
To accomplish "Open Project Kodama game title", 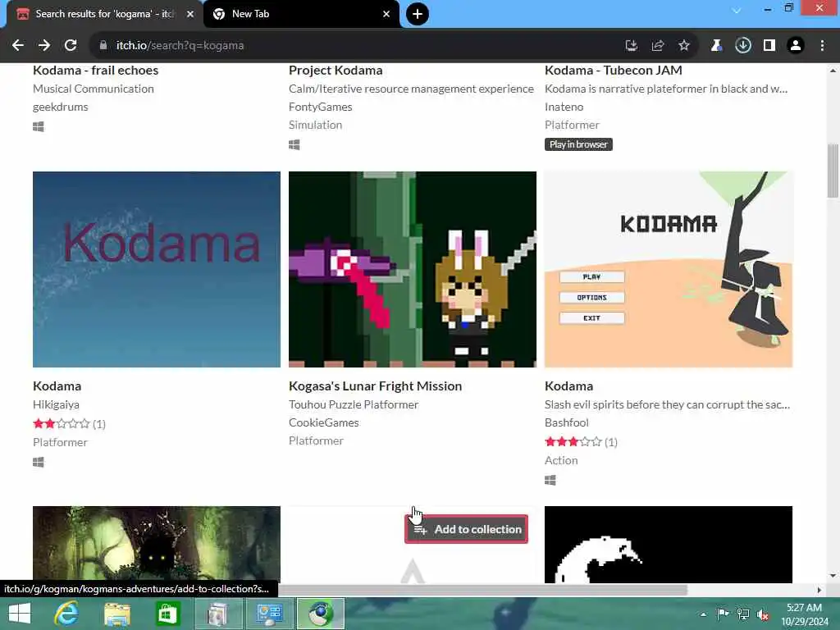I will (x=336, y=71).
